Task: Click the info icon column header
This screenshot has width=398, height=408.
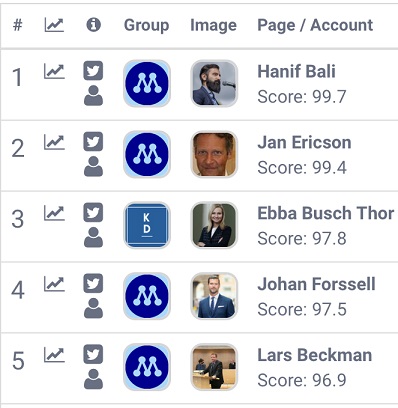Action: (x=93, y=25)
